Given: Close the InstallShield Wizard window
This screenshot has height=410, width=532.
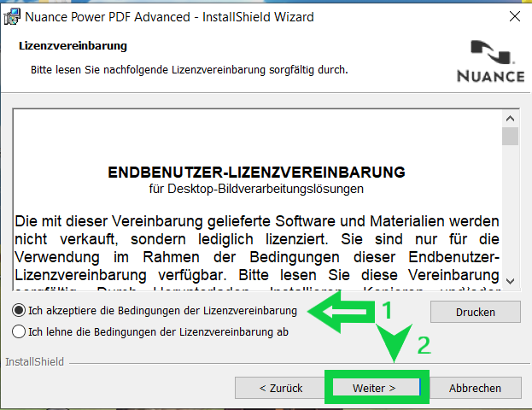Looking at the screenshot, I should (515, 16).
